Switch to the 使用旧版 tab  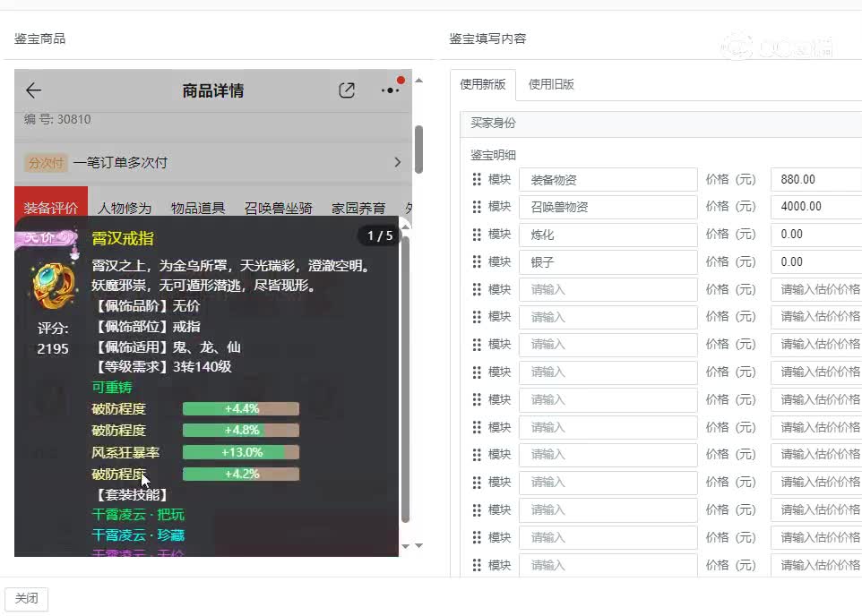pos(551,84)
